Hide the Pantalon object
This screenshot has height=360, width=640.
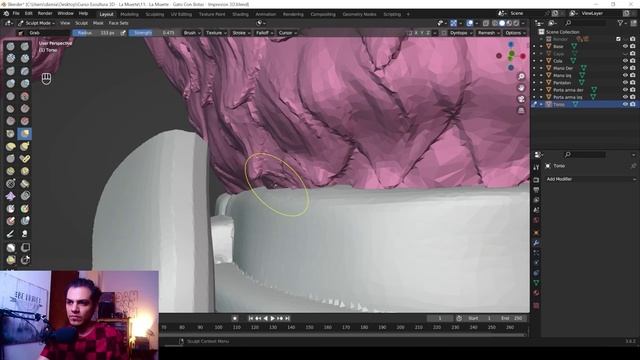point(625,82)
